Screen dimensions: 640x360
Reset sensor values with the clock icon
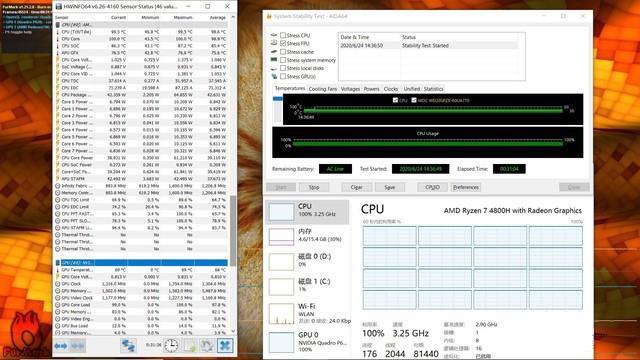click(x=171, y=346)
